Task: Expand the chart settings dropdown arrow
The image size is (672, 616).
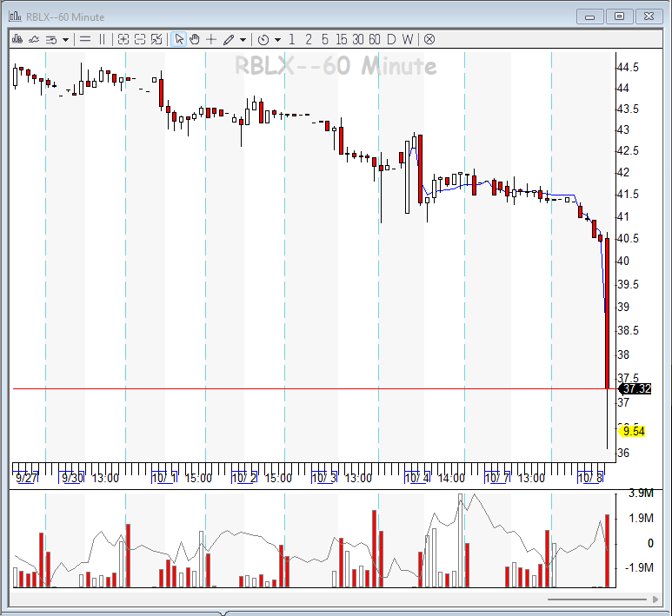Action: click(x=65, y=40)
